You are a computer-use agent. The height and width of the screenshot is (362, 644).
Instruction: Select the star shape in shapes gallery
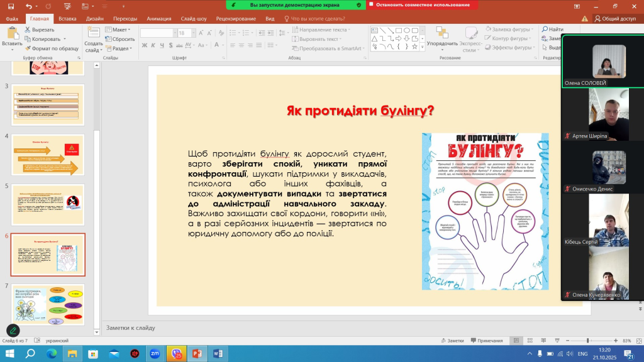point(415,47)
